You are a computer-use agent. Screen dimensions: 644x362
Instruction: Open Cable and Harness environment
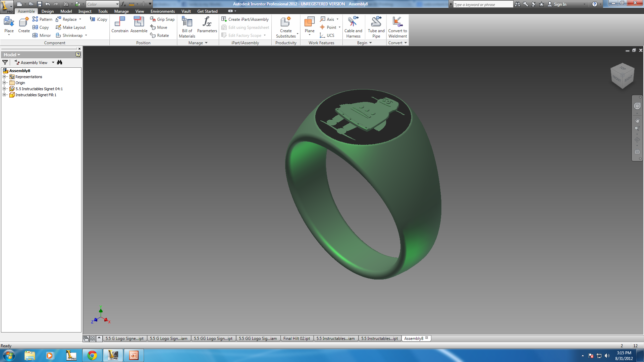(353, 27)
